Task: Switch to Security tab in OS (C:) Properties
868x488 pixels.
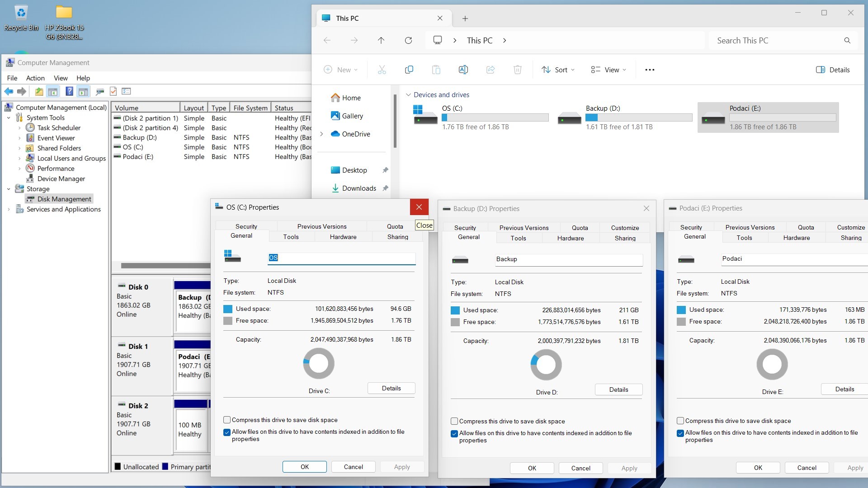Action: pyautogui.click(x=246, y=226)
